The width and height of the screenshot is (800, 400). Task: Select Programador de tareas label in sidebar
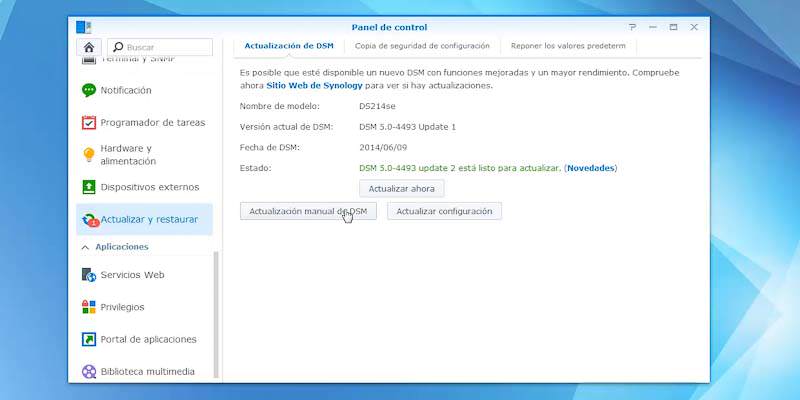point(153,122)
